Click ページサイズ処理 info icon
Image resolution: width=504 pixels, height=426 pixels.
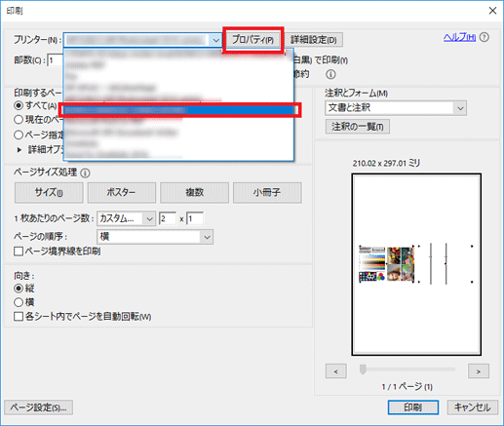[85, 173]
